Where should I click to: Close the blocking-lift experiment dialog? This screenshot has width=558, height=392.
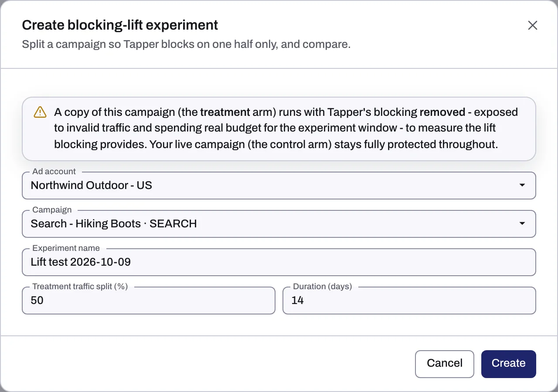(532, 25)
